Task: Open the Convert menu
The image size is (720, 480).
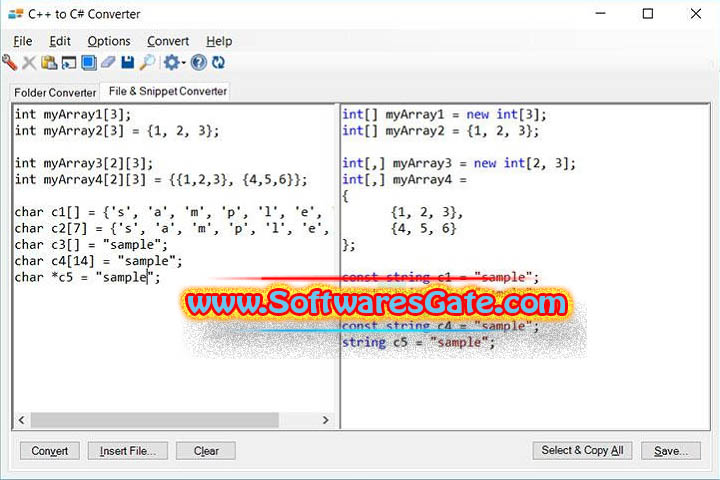Action: (x=168, y=41)
